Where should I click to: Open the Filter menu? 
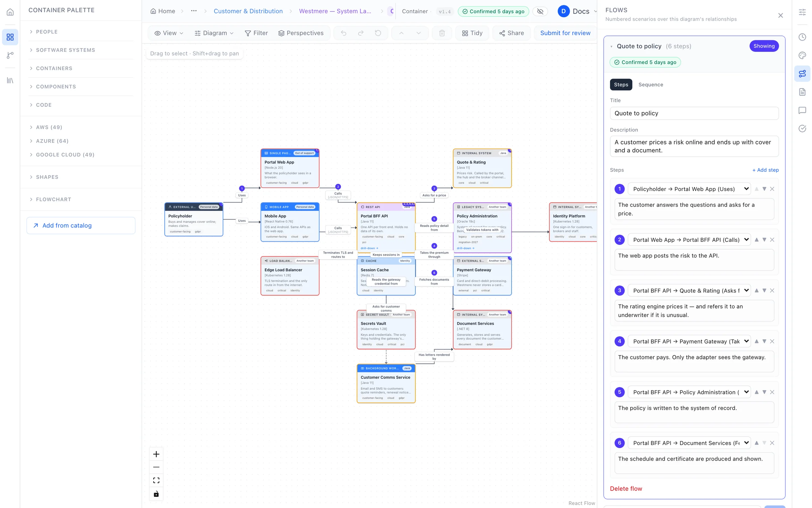pos(256,33)
